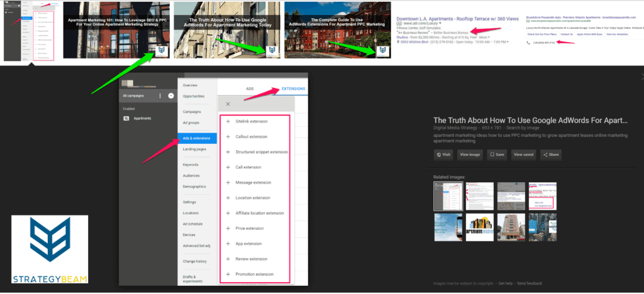The width and height of the screenshot is (644, 294).
Task: Open Drafts & experiments in the side menu
Action: (x=192, y=279)
